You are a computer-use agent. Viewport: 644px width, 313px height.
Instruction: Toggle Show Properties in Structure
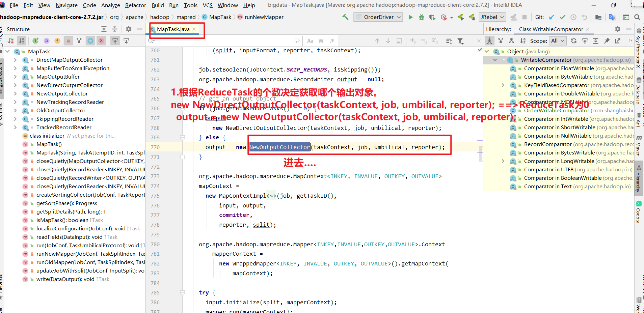pyautogui.click(x=47, y=41)
